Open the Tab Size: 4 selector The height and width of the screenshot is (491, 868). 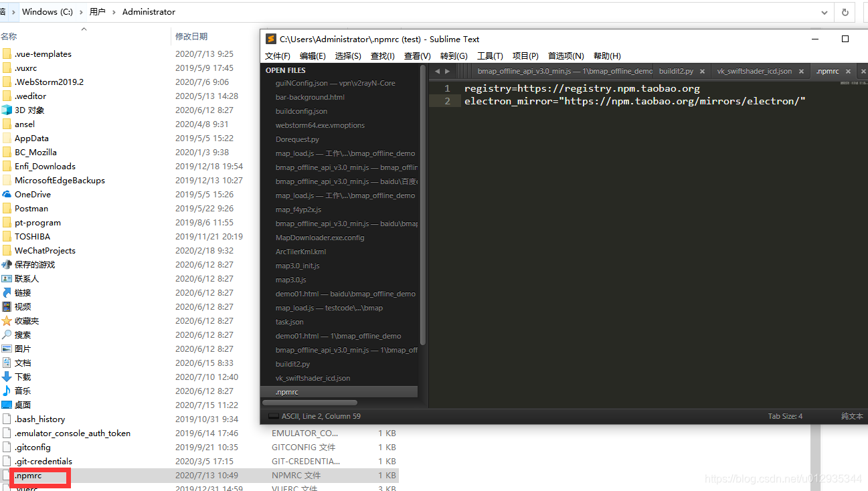(785, 416)
